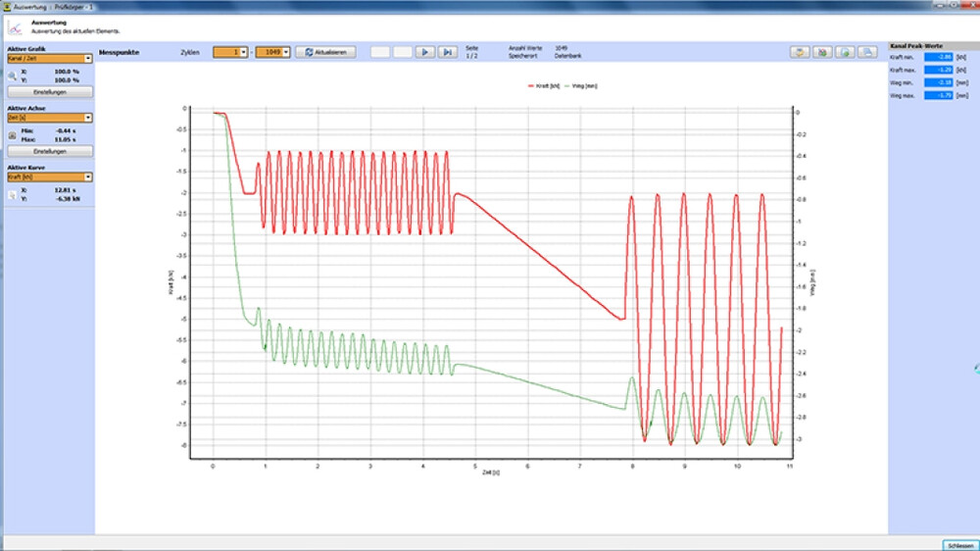Click the axis range icon beside Min/Max values
The width and height of the screenshot is (980, 551).
point(12,136)
